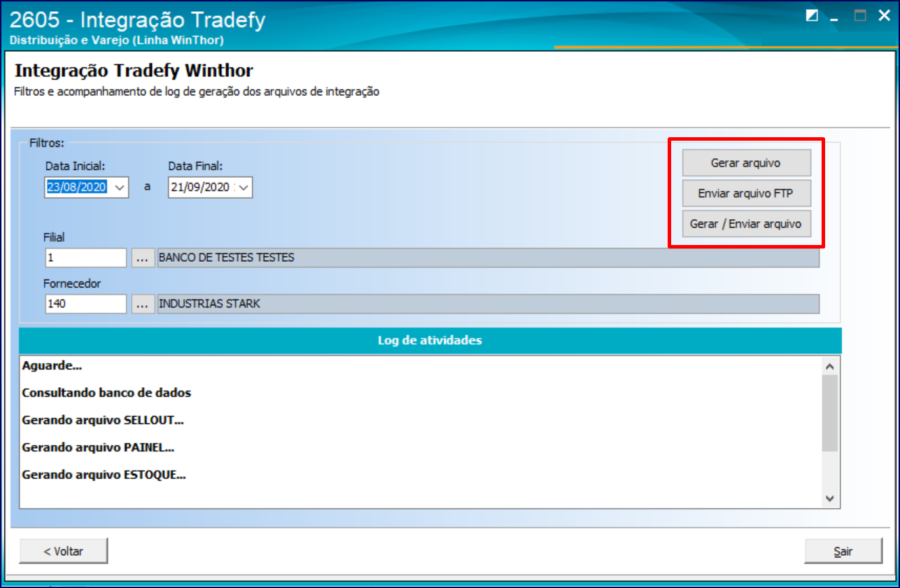Click the log scrollbar up arrow
This screenshot has width=900, height=588.
pyautogui.click(x=830, y=366)
